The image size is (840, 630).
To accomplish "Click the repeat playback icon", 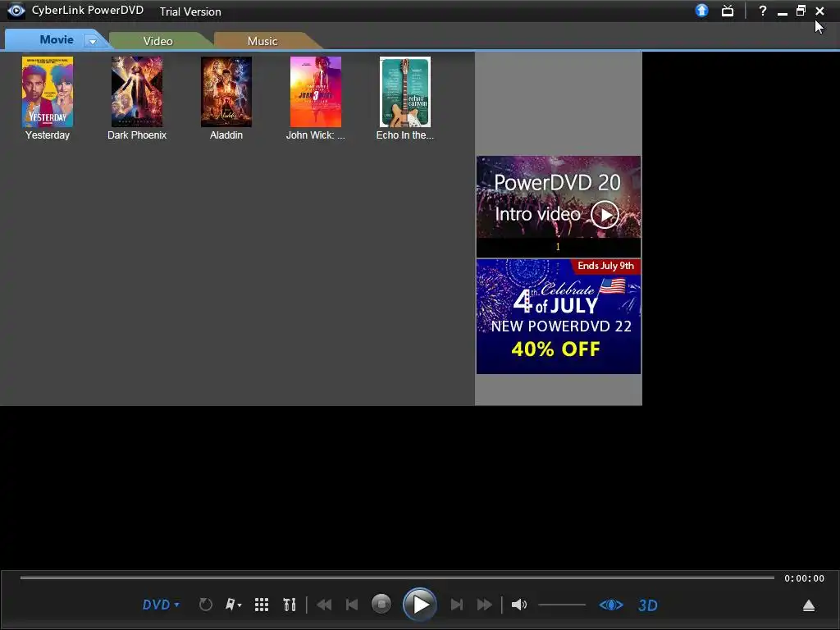I will [206, 605].
